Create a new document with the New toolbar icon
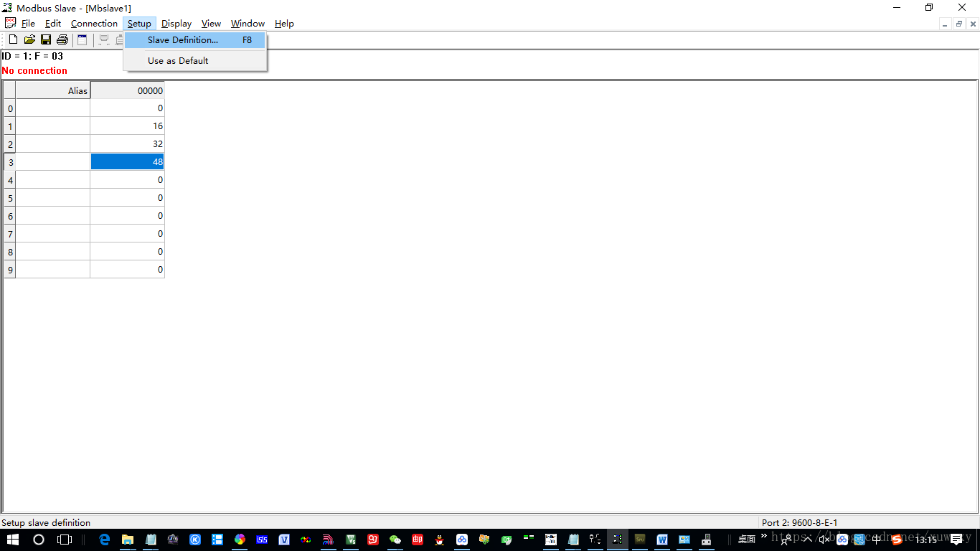The image size is (980, 551). point(13,39)
